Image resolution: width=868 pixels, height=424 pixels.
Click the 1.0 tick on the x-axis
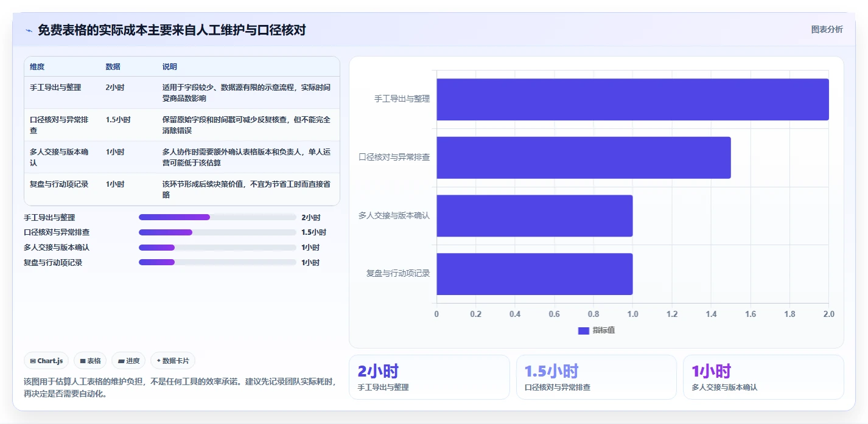(632, 315)
